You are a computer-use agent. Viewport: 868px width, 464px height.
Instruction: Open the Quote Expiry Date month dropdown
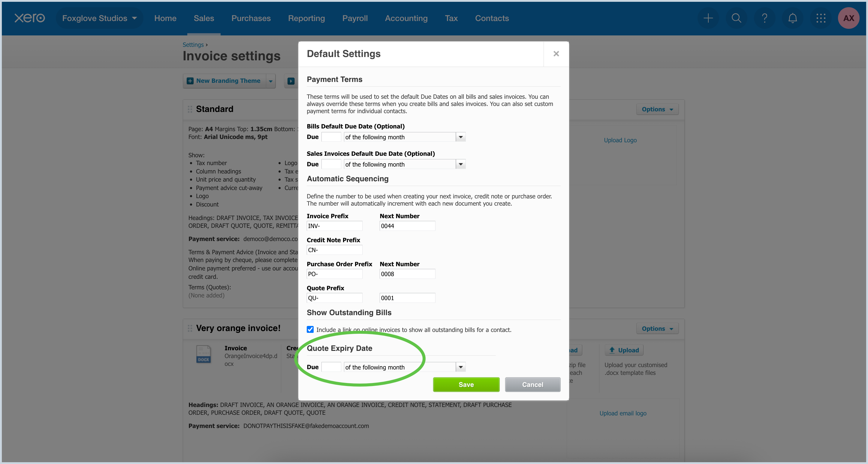[460, 367]
